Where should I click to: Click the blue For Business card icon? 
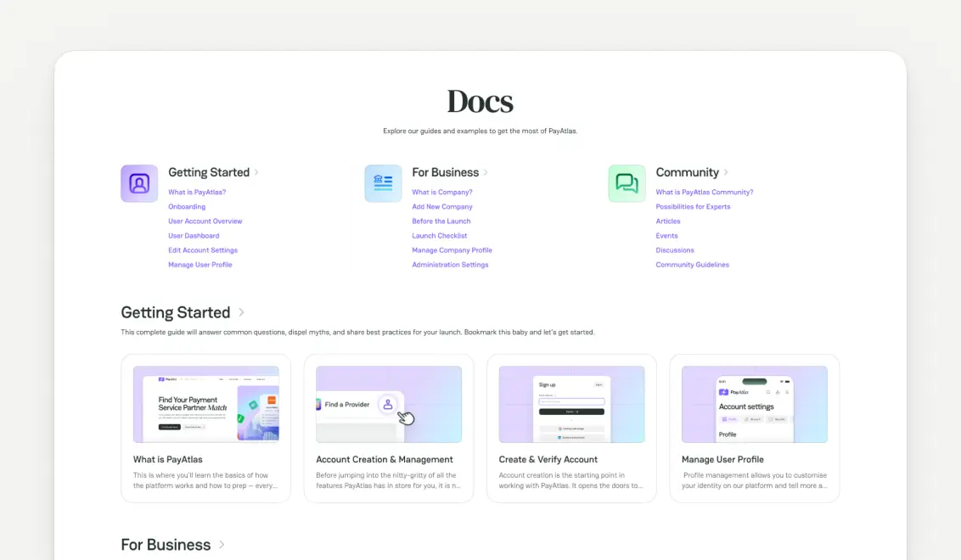(x=383, y=182)
